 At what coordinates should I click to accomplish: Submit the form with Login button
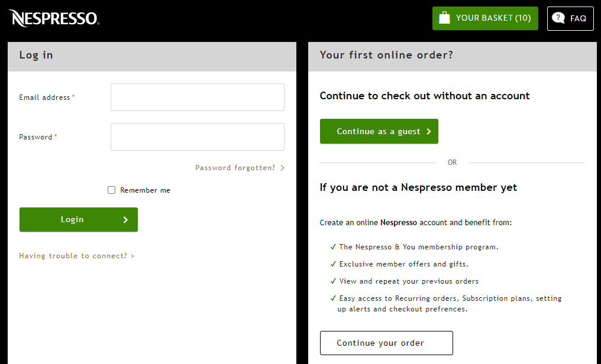[x=79, y=220]
